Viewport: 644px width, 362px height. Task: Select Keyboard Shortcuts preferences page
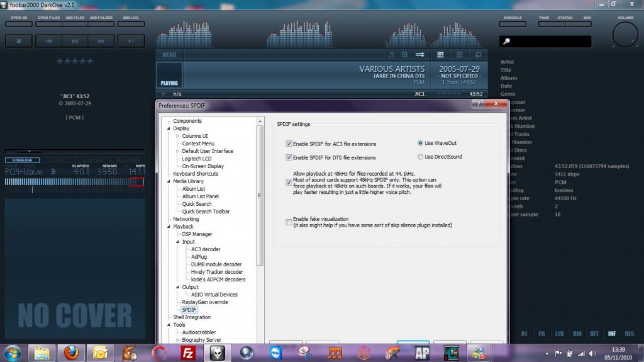coord(196,174)
